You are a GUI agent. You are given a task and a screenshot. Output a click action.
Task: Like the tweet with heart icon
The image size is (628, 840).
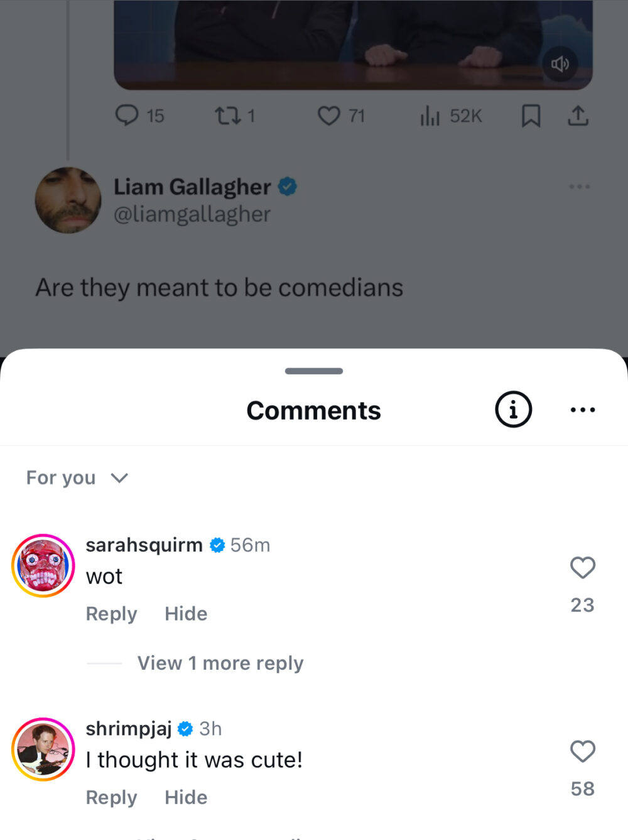[328, 116]
